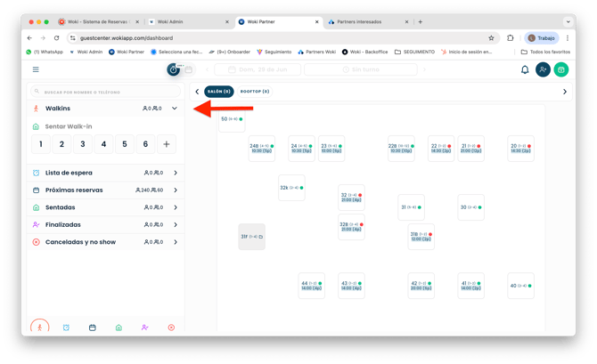Expand Canceladas y no show section
Screen dimensions: 597x364
tap(175, 242)
